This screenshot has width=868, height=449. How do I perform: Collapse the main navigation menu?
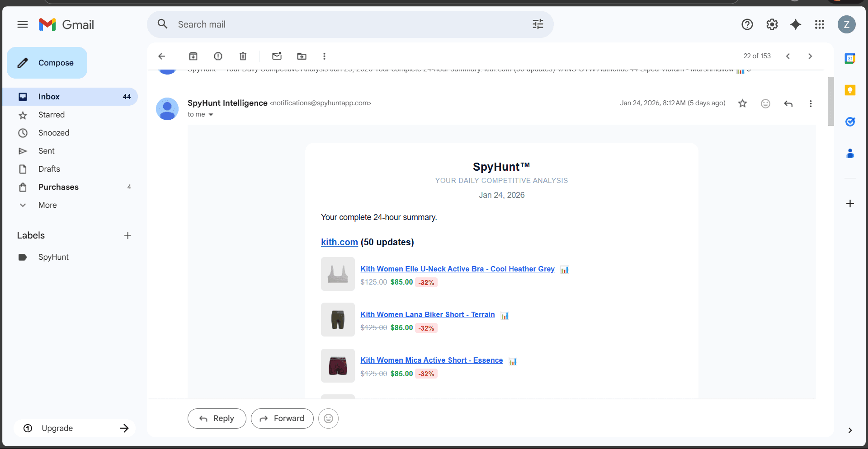22,24
